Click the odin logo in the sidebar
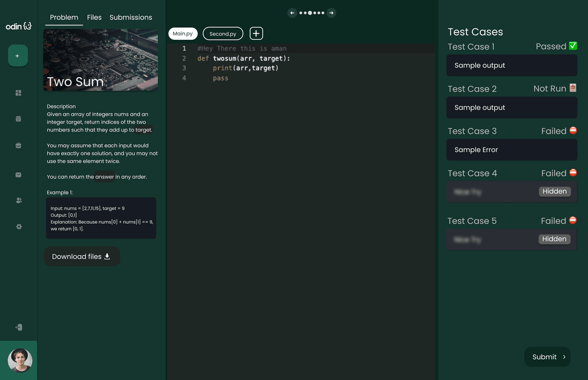Image resolution: width=588 pixels, height=380 pixels. [19, 26]
